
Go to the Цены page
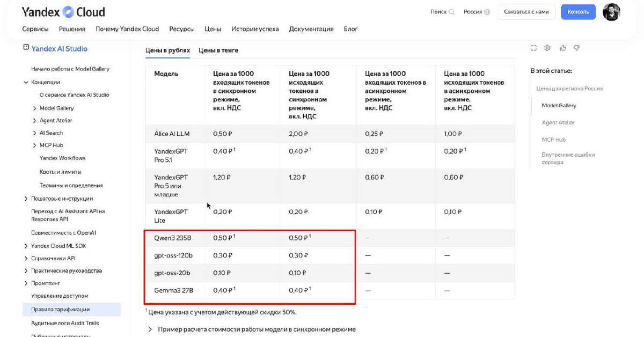tap(213, 29)
